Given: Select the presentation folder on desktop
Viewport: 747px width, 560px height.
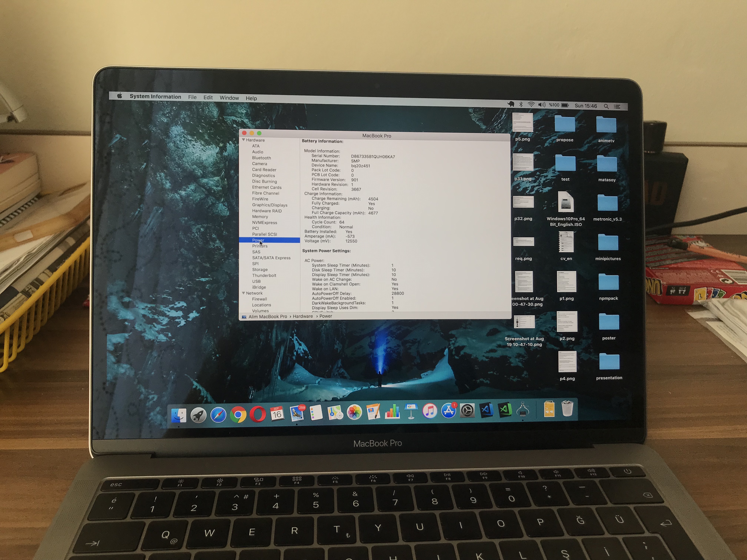Looking at the screenshot, I should 609,361.
